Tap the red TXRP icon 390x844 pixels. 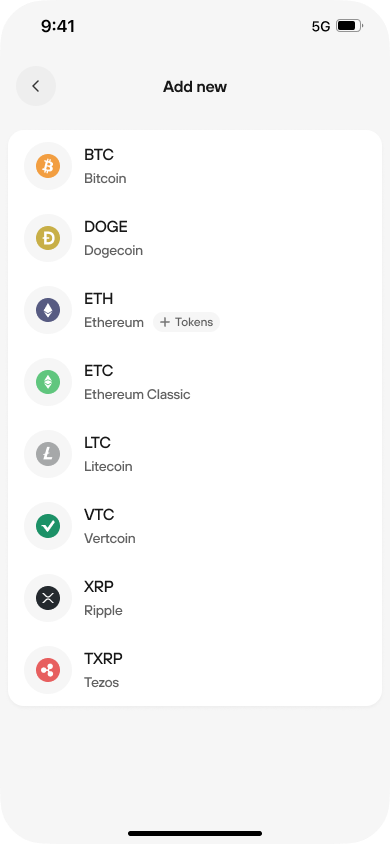pos(48,670)
